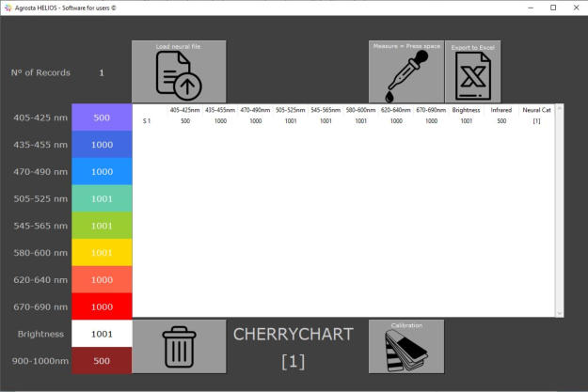The image size is (588, 392).
Task: Click the Infrared column header
Action: tap(501, 110)
